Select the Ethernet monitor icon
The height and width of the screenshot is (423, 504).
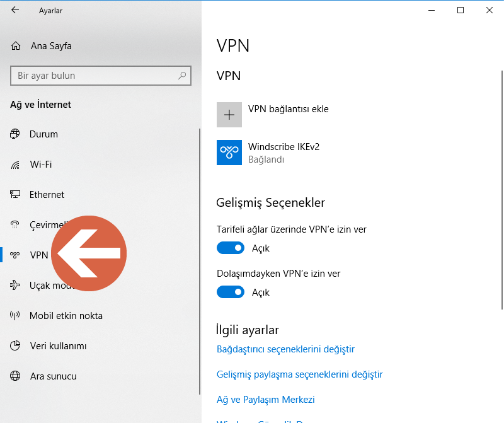[x=14, y=194]
